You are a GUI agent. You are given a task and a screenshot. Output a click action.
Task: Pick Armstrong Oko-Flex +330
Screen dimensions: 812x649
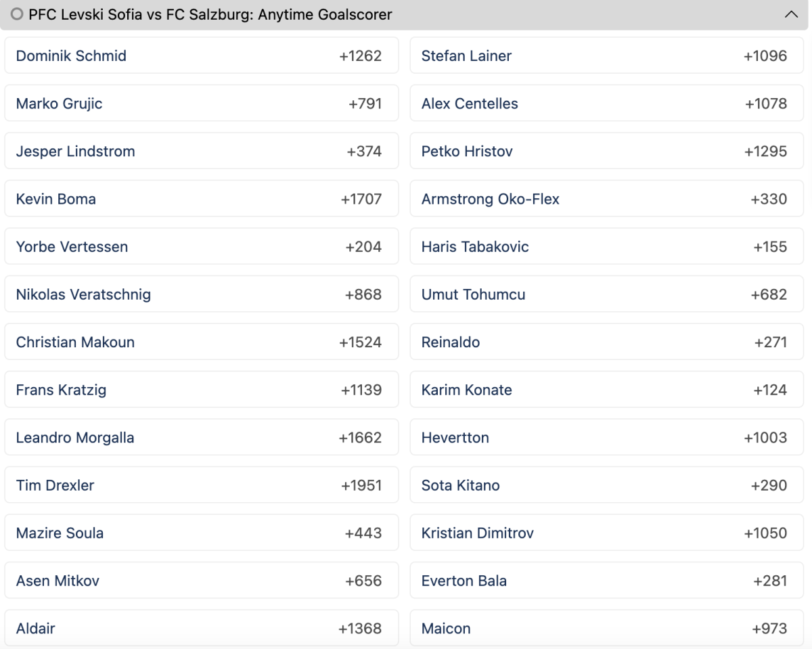[x=607, y=199]
